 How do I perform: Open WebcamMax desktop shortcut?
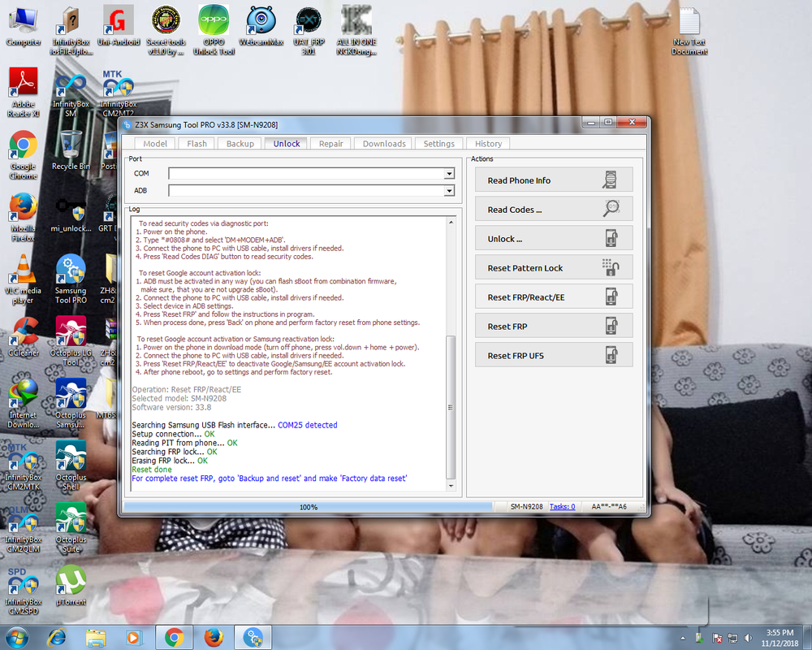(x=261, y=26)
